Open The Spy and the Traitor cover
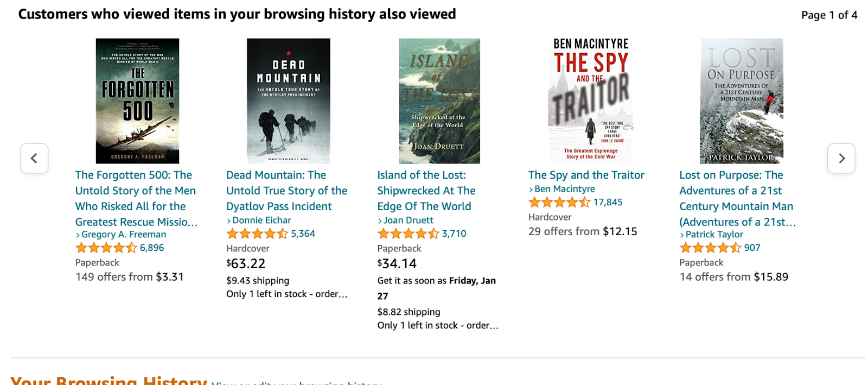 [x=591, y=101]
